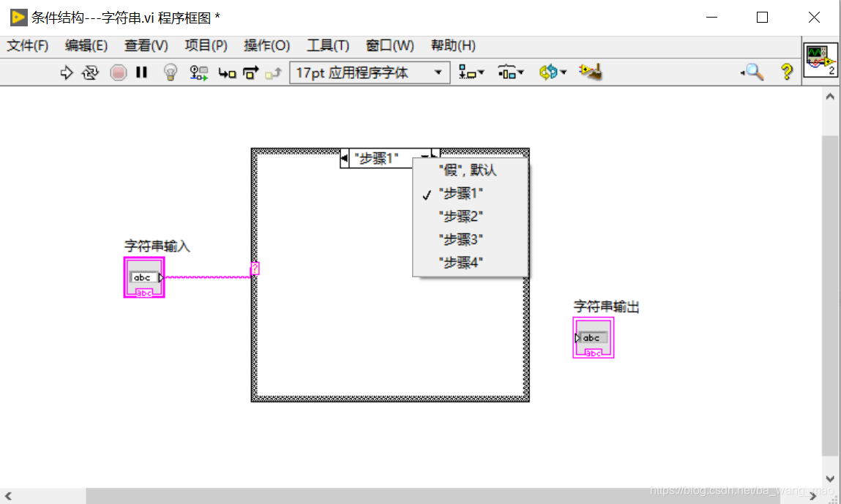Select 字符串输出 indicator terminal
This screenshot has height=504, width=841.
[593, 338]
